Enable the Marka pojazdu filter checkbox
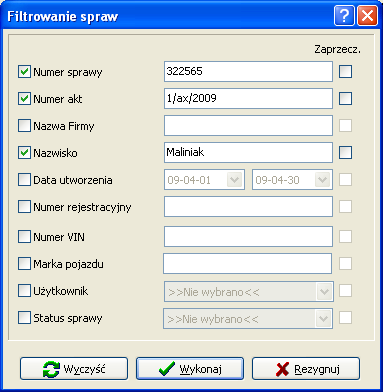Viewport: 383px width, 392px height. tap(24, 264)
